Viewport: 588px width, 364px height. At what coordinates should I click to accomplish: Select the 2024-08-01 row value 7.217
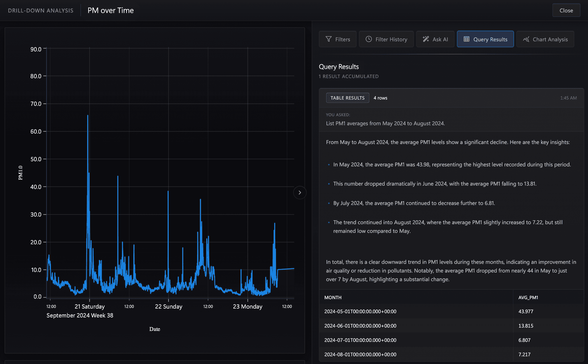coord(524,355)
